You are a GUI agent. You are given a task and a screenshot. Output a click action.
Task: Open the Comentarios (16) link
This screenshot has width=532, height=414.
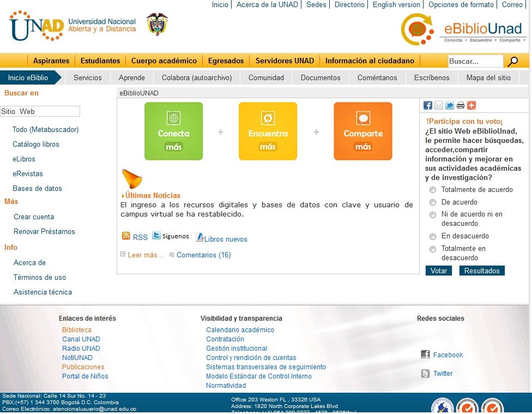point(203,255)
